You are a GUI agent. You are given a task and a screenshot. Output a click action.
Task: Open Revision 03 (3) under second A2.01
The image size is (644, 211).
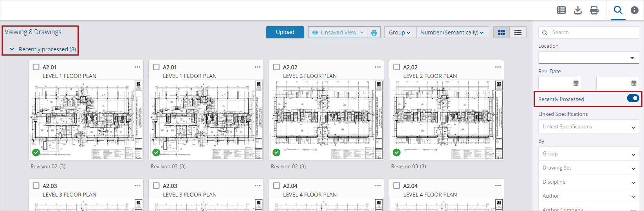(x=168, y=166)
